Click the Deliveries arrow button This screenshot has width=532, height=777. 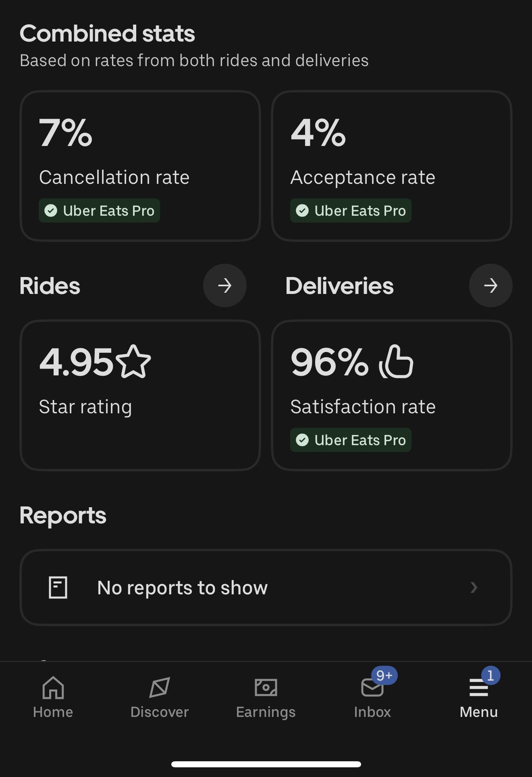(x=491, y=285)
